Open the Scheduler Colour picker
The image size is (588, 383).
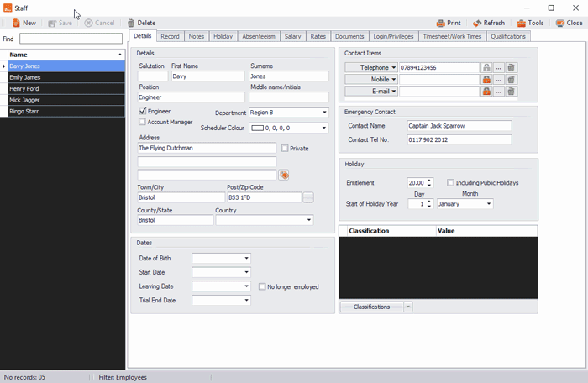324,129
